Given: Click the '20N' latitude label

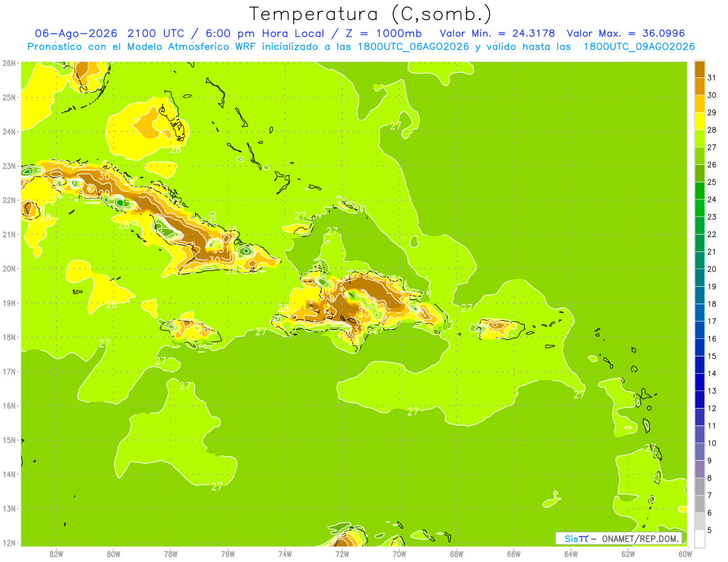Looking at the screenshot, I should (x=8, y=269).
